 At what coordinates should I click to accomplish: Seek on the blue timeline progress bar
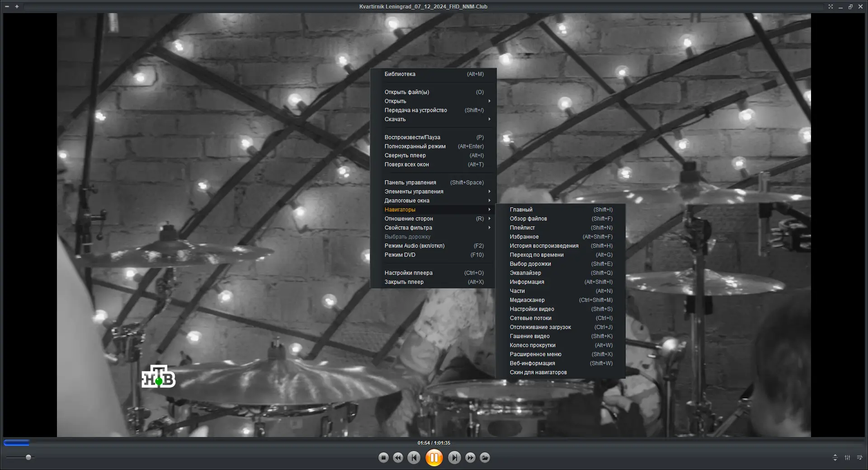coord(434,443)
